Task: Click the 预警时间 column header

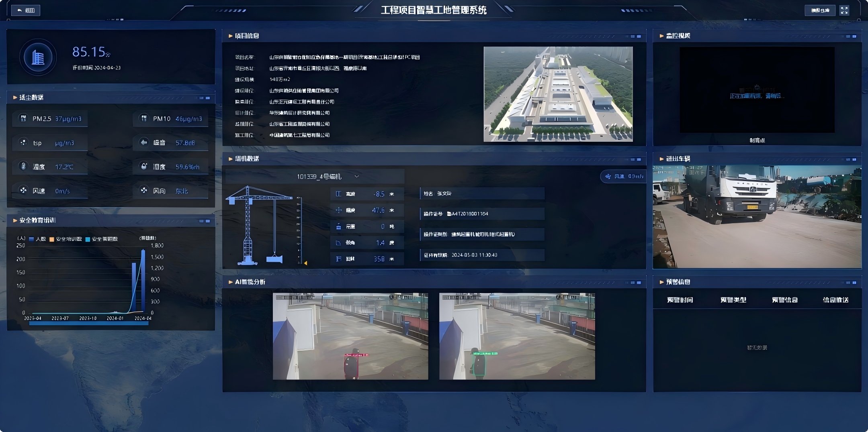Action: pyautogui.click(x=680, y=300)
